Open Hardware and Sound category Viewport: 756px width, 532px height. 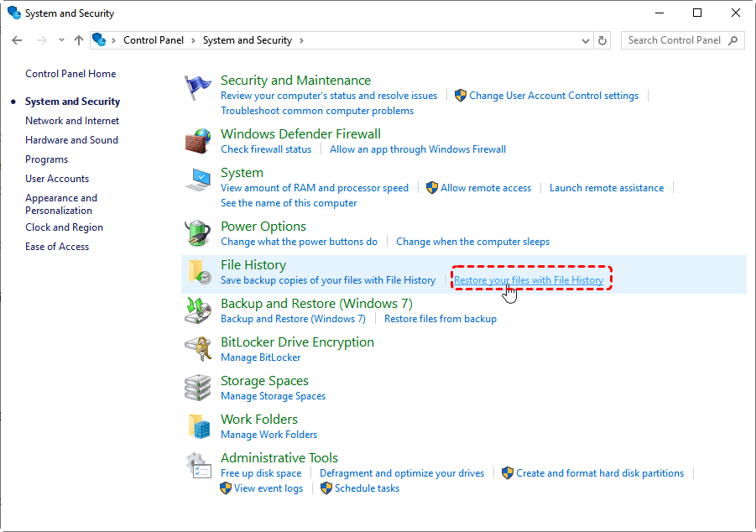click(x=71, y=140)
